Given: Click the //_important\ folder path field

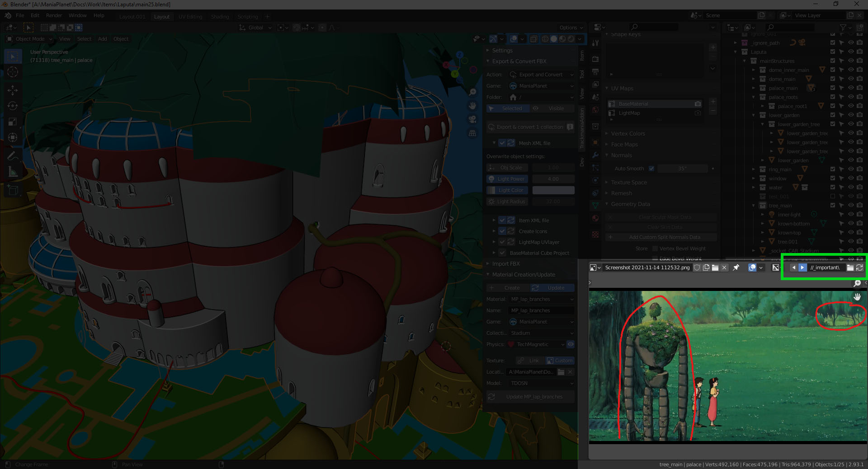Looking at the screenshot, I should pyautogui.click(x=826, y=267).
